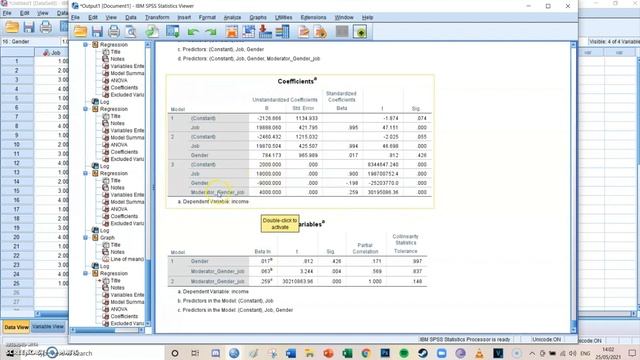
Task: Click the Go to Case icon
Action: pyautogui.click(x=248, y=31)
